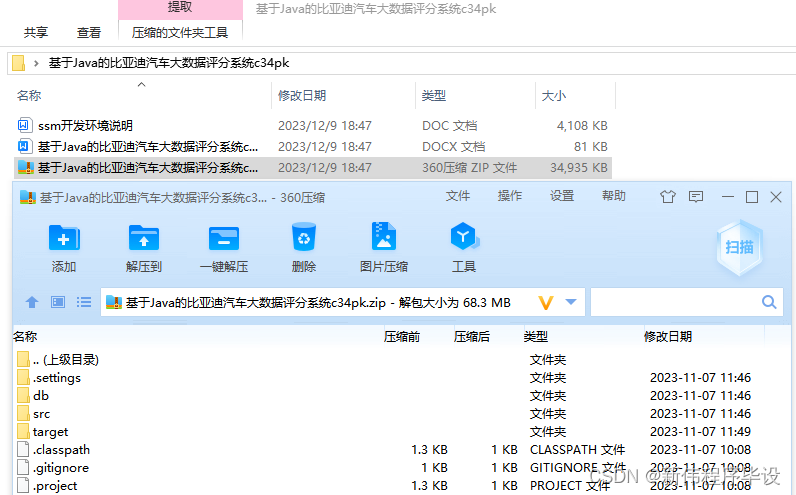Click the target folder icon
Viewport: 796px width, 495px height.
click(x=23, y=432)
